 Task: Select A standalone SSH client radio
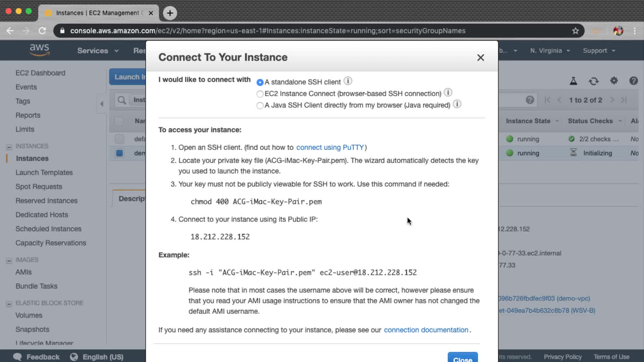coord(260,82)
